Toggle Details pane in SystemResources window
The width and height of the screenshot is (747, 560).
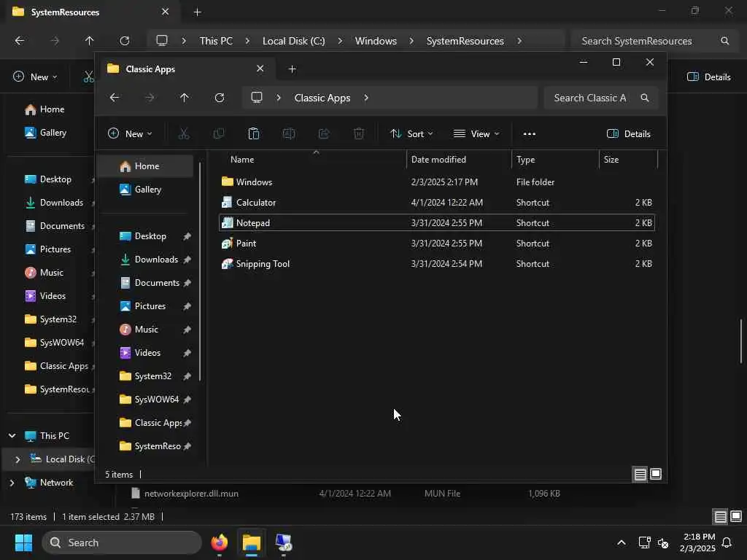(x=708, y=77)
